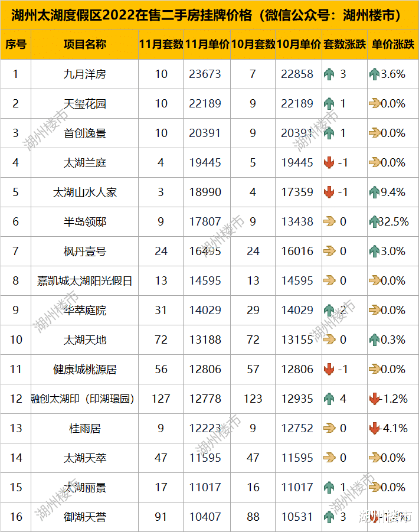Click November price 18990

(x=205, y=192)
